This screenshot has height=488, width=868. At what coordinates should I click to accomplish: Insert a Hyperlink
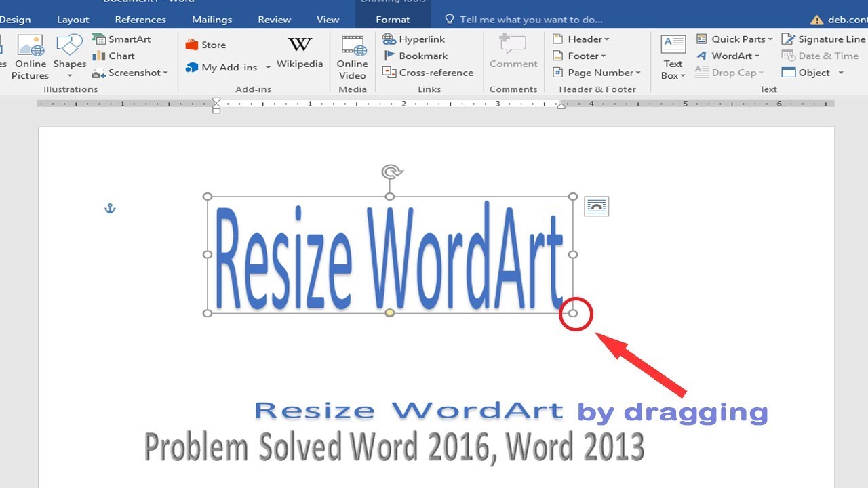(414, 39)
